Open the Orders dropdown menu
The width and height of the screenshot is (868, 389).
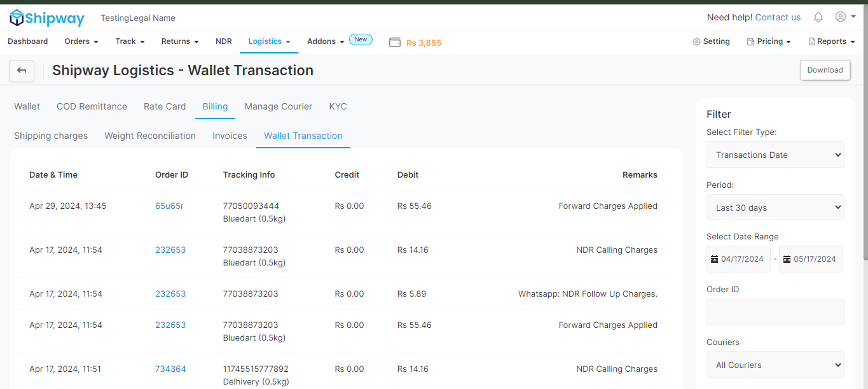click(81, 41)
